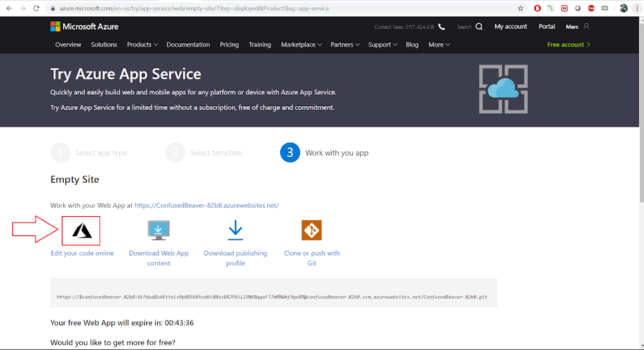Click step 2 Select template
Image resolution: width=644 pixels, height=350 pixels.
click(204, 152)
